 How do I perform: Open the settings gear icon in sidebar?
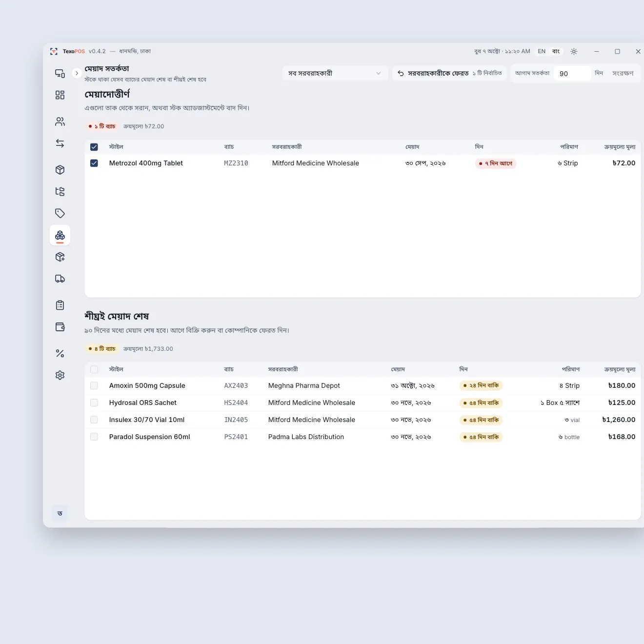[60, 375]
